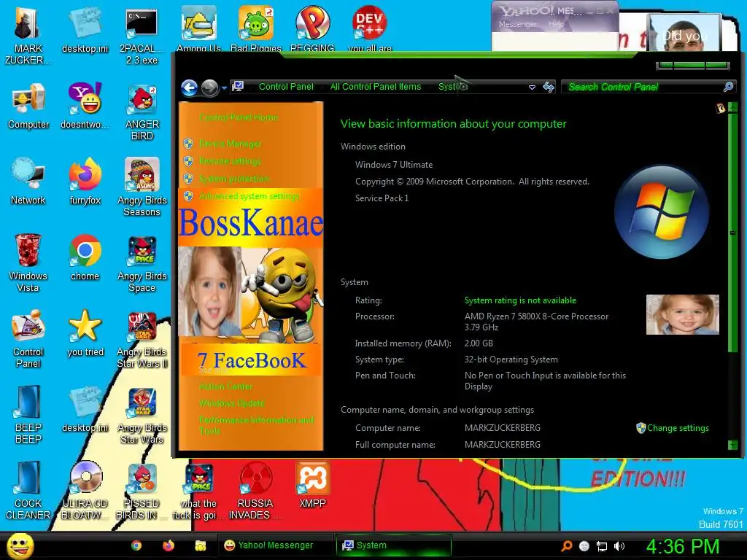Viewport: 747px width, 560px height.
Task: Click the magnifier in Search Control Panel
Action: [728, 87]
